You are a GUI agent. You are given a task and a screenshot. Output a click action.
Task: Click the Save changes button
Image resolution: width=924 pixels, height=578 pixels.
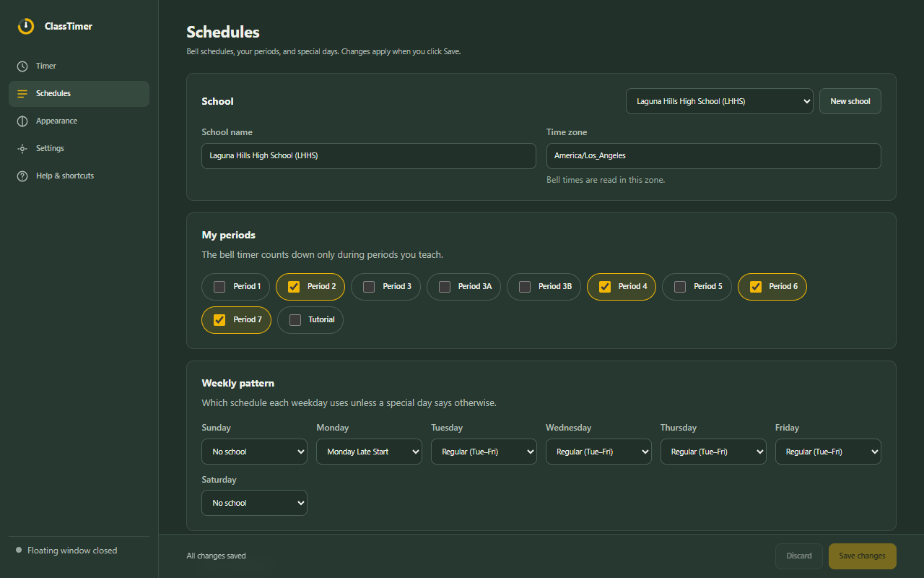[863, 556]
